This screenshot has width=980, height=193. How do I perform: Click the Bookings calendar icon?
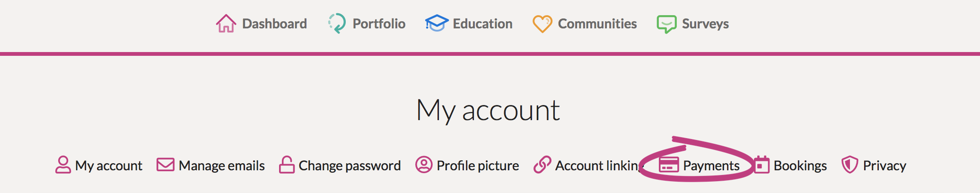pyautogui.click(x=761, y=165)
